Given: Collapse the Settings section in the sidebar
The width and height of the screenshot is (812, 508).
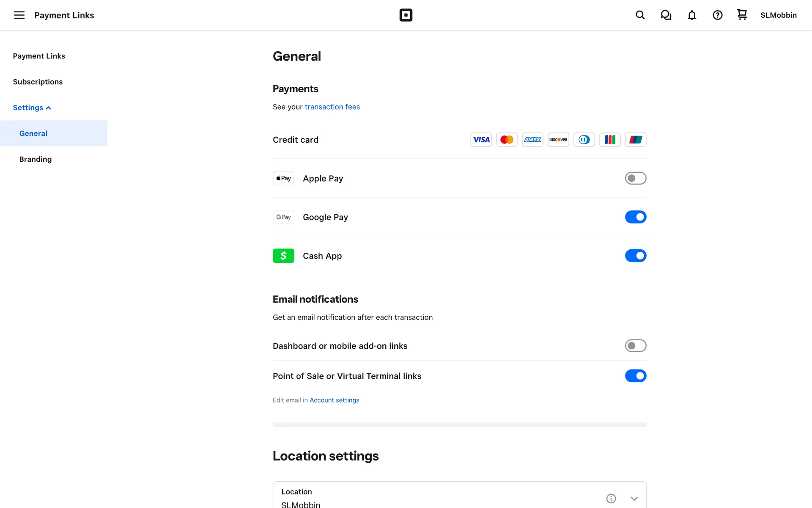Looking at the screenshot, I should click(32, 108).
